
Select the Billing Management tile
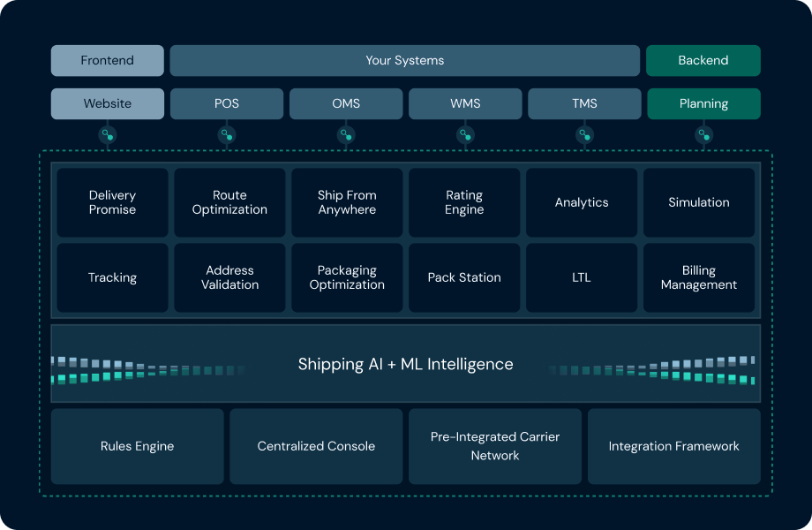pos(699,277)
